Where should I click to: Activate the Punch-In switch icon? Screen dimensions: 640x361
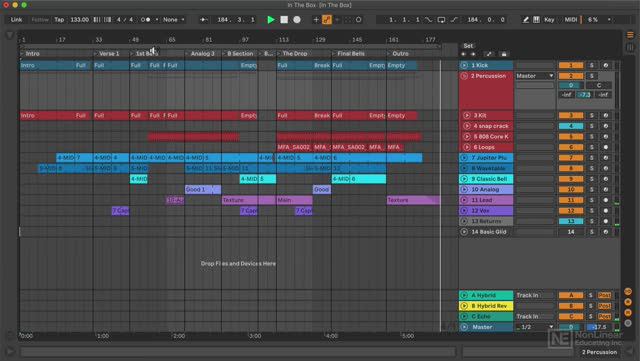428,20
